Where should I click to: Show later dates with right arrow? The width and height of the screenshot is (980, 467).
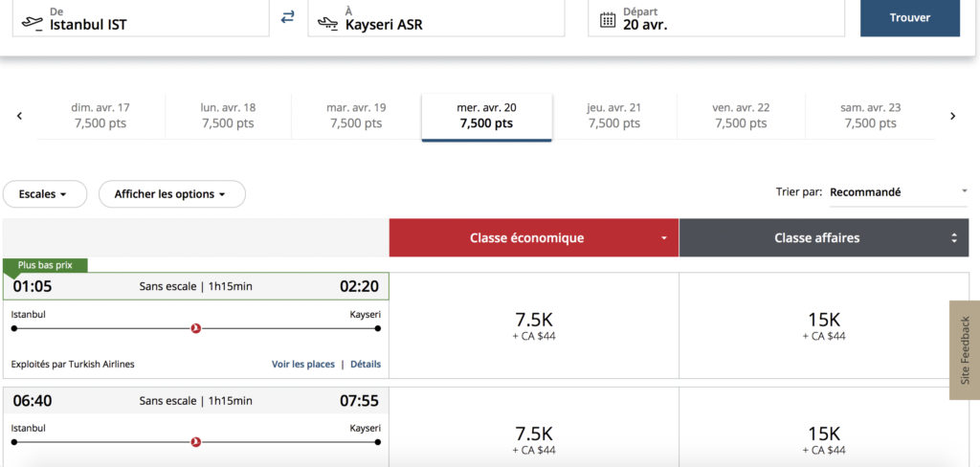point(952,116)
